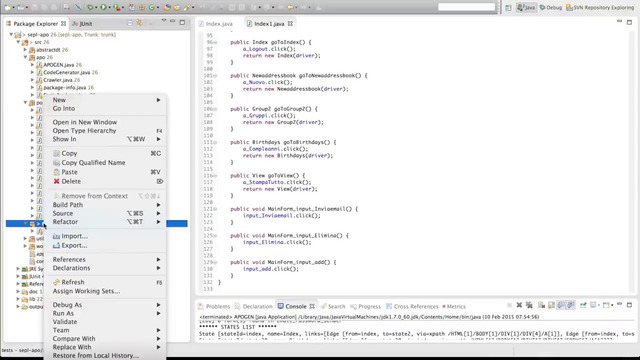
Task: Click the New Java Class toolbar icon
Action: [x=151, y=7]
